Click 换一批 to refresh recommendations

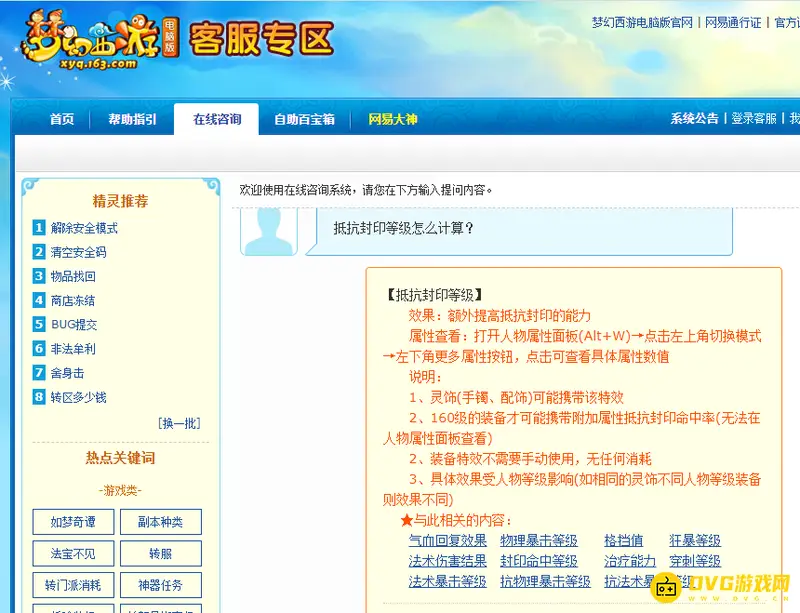click(179, 423)
